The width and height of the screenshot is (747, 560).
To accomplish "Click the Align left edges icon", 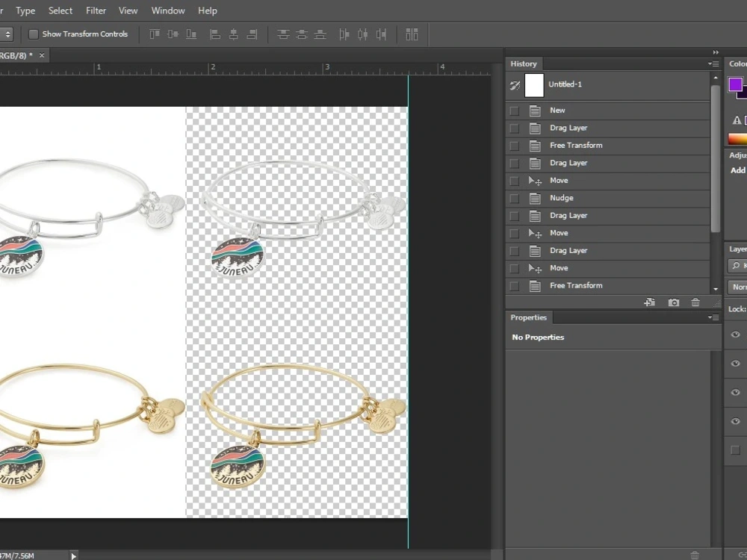I will pos(215,34).
